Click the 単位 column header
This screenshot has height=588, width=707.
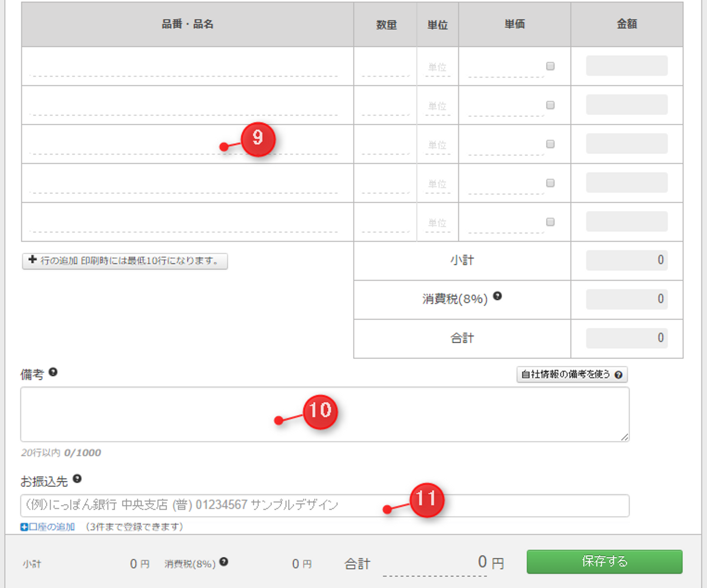[x=437, y=24]
